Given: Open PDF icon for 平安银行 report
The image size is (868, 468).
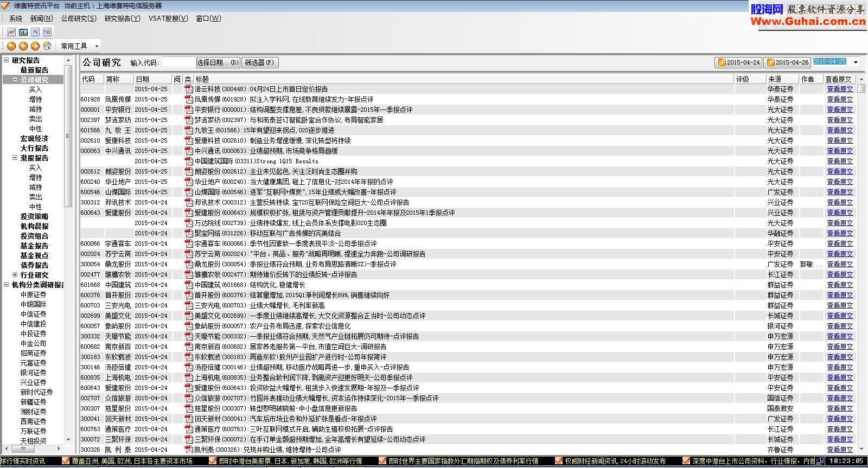Looking at the screenshot, I should click(x=189, y=110).
